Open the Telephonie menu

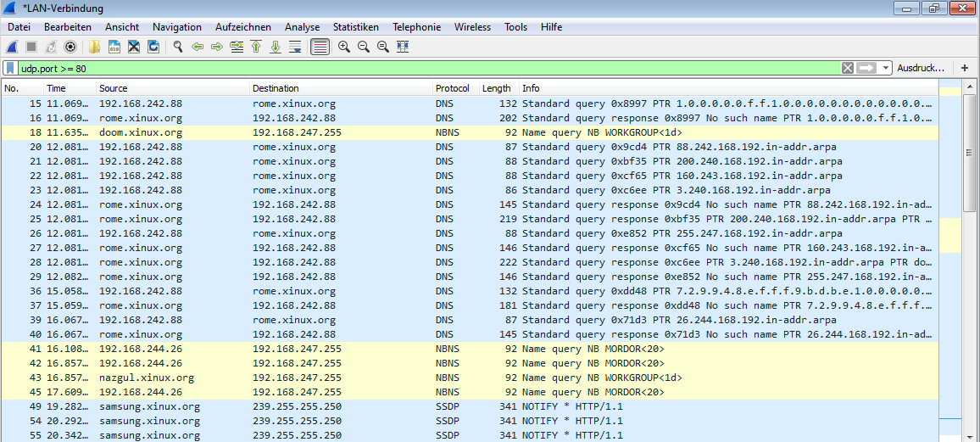pyautogui.click(x=416, y=27)
